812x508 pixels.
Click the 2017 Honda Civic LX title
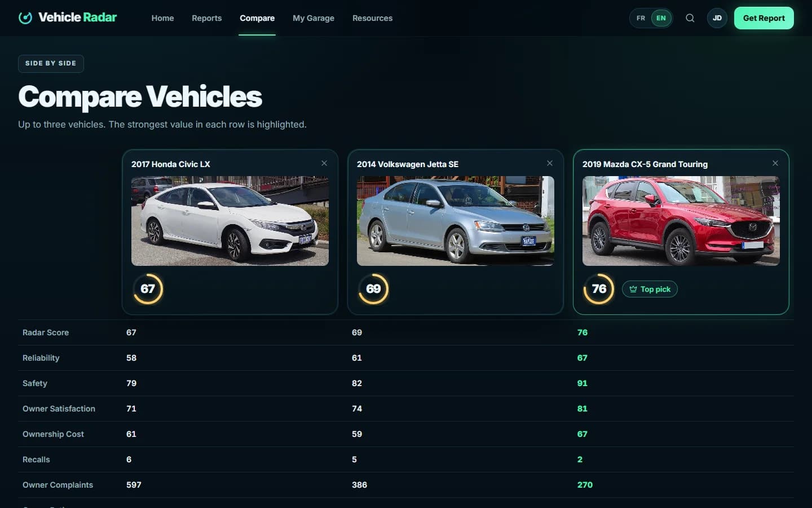(171, 164)
